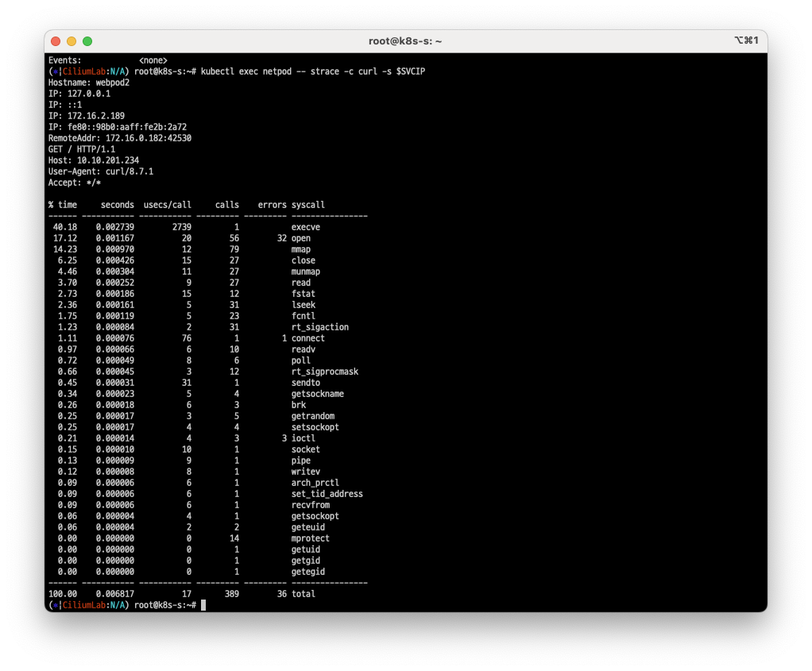The height and width of the screenshot is (671, 812).
Task: Click the poll syscall name
Action: point(301,361)
